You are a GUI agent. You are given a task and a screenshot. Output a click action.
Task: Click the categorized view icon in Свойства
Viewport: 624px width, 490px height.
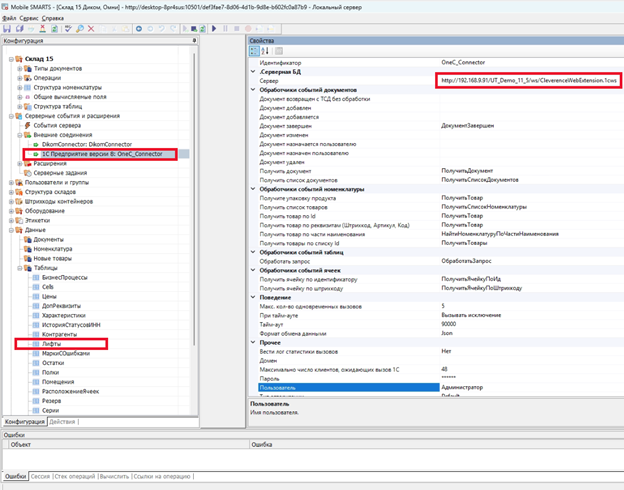click(x=254, y=51)
